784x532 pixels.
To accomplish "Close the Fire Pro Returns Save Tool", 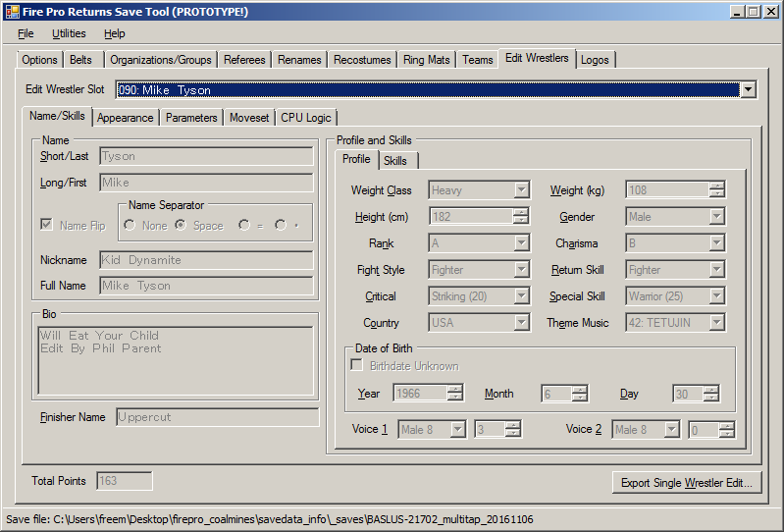I will click(771, 12).
